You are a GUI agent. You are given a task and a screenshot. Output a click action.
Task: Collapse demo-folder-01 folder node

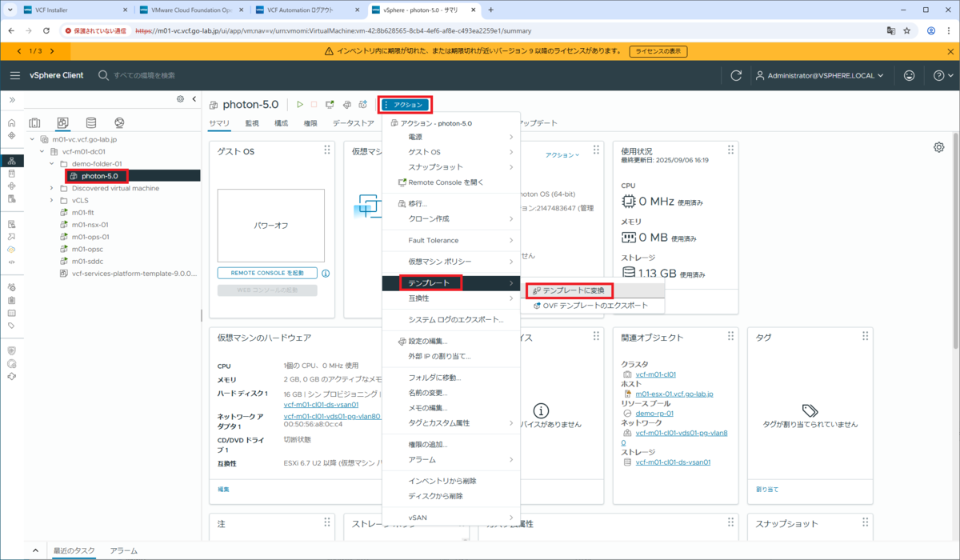[52, 163]
